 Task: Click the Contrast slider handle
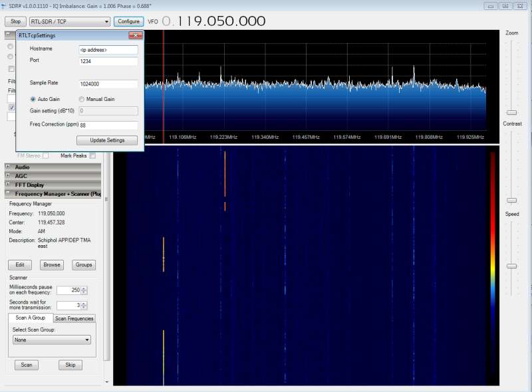tap(511, 201)
